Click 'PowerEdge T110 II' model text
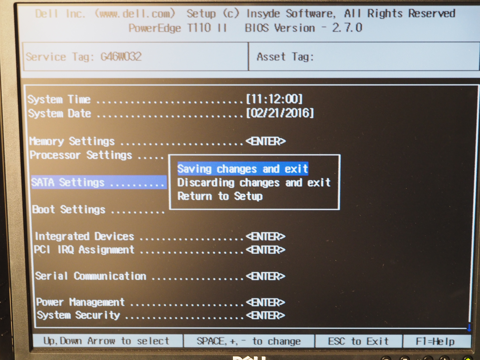Screen dimensions: 480x360 [178, 28]
